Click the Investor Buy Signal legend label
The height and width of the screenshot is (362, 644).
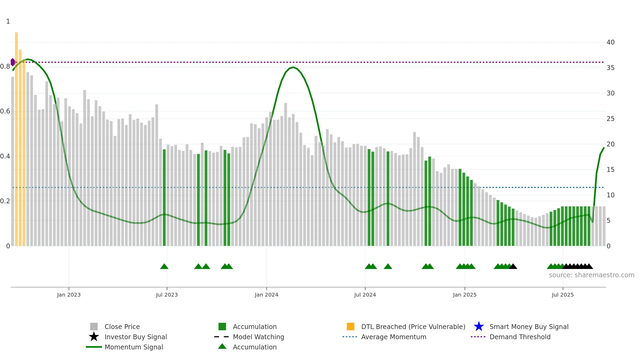point(136,337)
